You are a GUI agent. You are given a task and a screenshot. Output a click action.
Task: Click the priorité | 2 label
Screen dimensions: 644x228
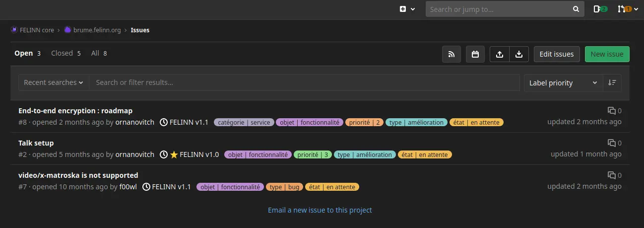(x=364, y=122)
